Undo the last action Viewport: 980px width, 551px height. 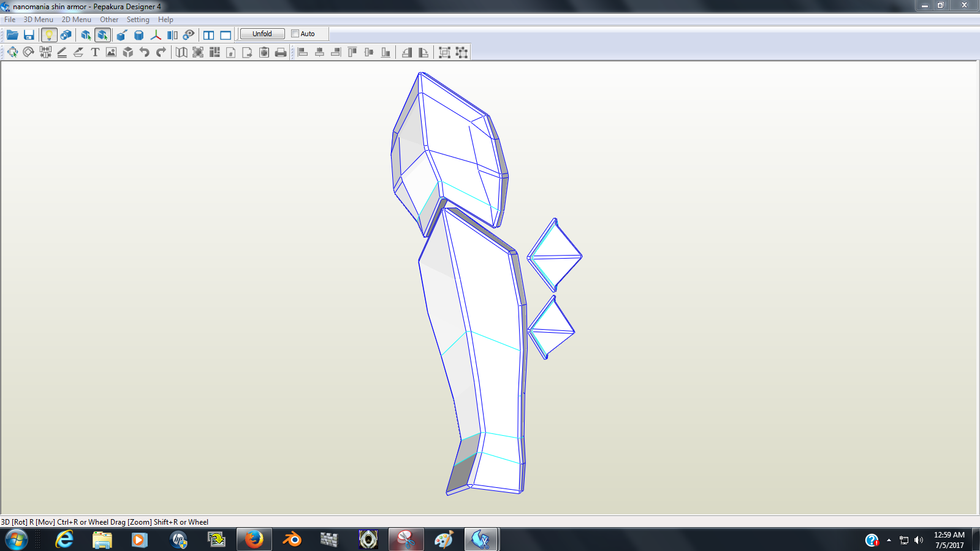point(144,52)
